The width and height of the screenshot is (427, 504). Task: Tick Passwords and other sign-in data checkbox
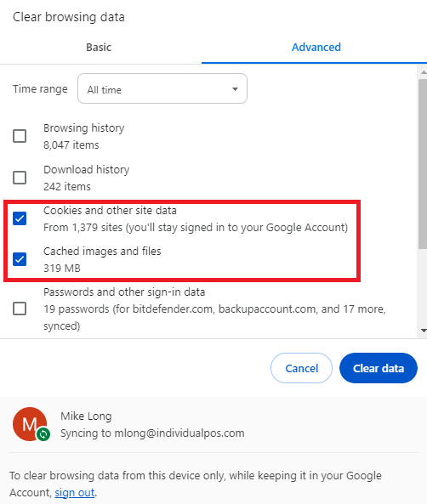pos(20,309)
